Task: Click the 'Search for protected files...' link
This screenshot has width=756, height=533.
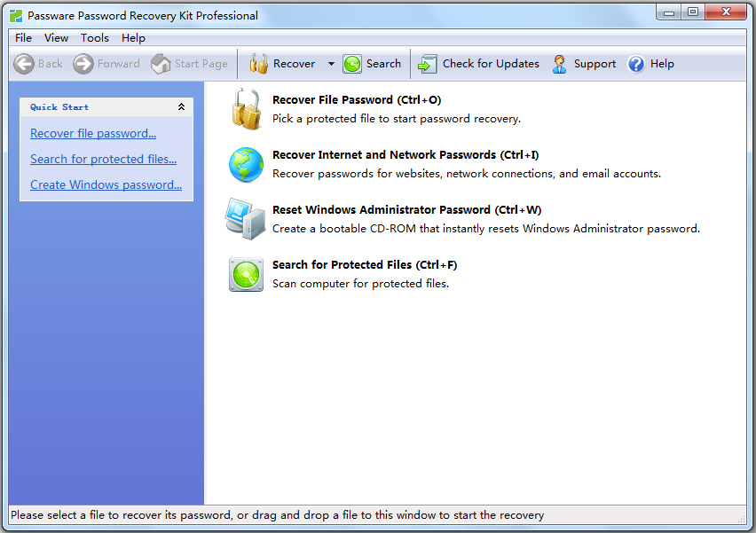Action: coord(103,160)
